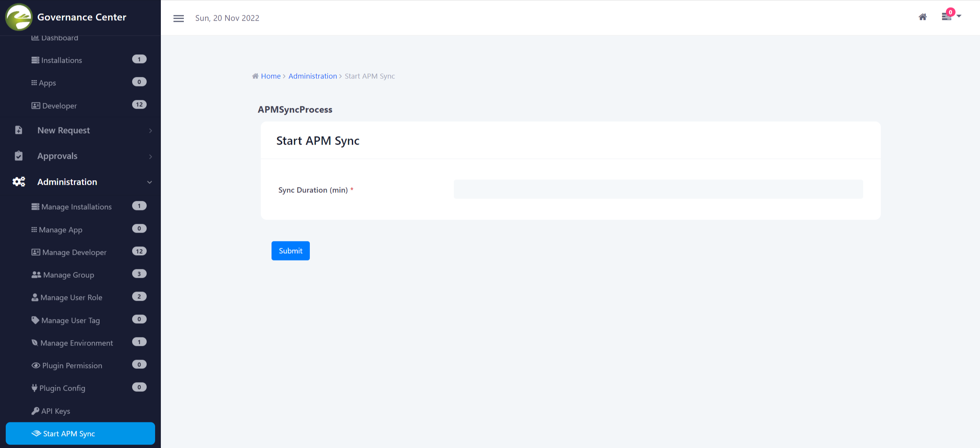Click the home icon in top bar
This screenshot has width=980, height=448.
(x=923, y=17)
